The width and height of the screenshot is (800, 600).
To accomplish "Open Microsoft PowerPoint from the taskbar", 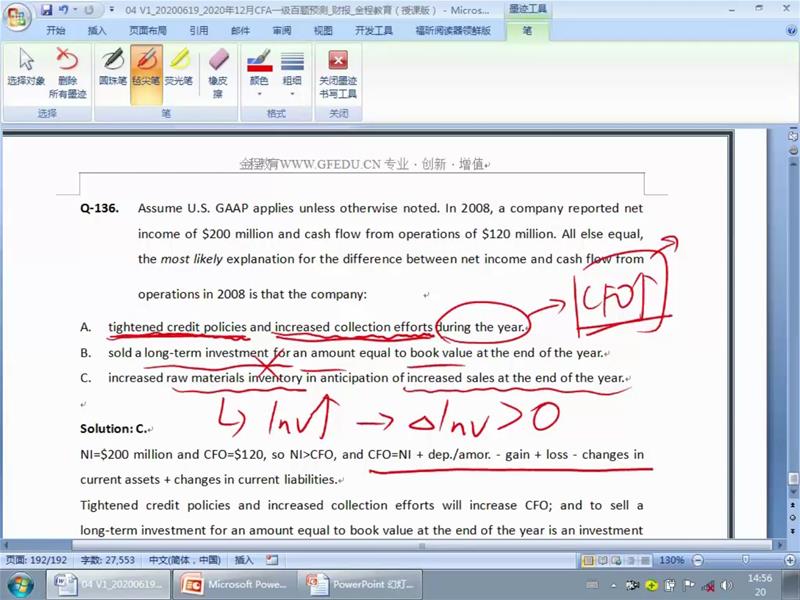I will [x=233, y=584].
